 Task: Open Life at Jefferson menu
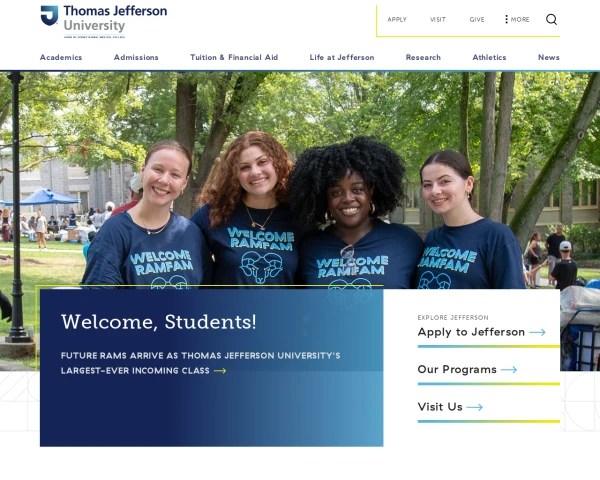pyautogui.click(x=342, y=57)
